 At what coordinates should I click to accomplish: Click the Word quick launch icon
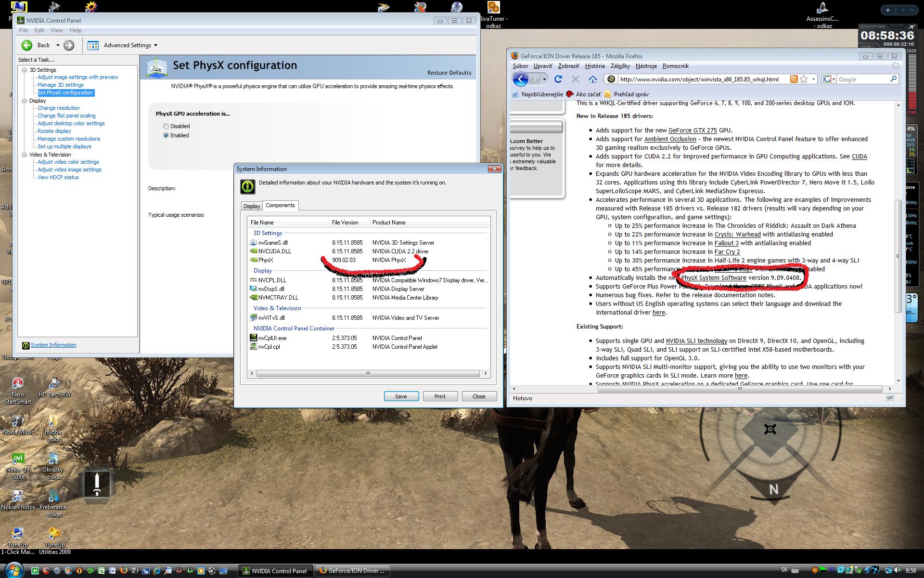(113, 571)
